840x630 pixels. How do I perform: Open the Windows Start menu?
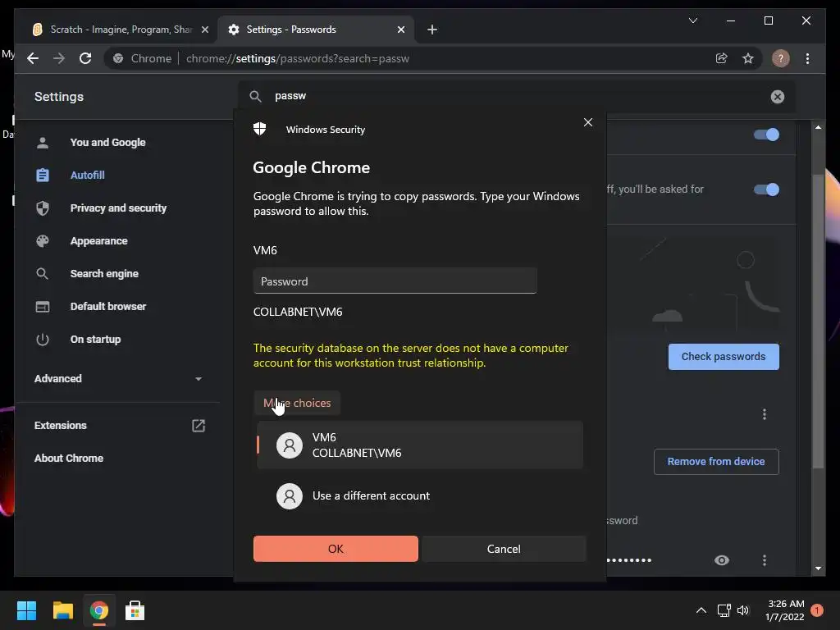point(26,610)
